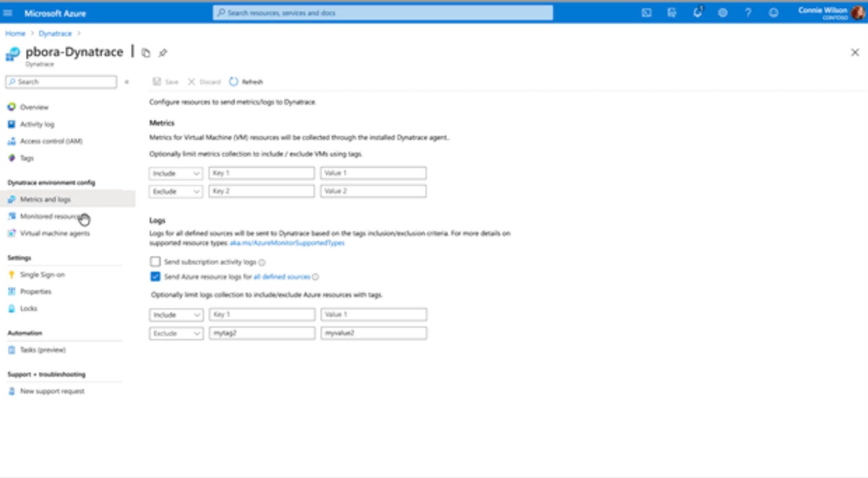
Task: Click the mytag2 key field
Action: coord(262,333)
